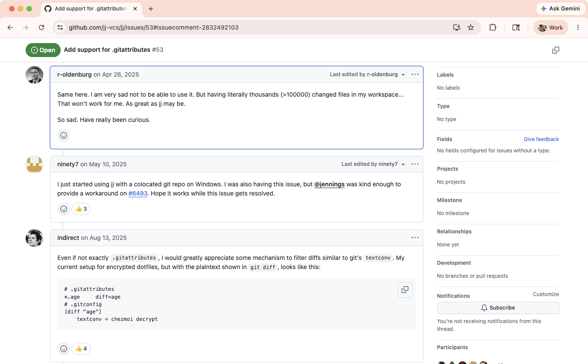
Task: Open Chrome's three-dot menu
Action: pyautogui.click(x=578, y=27)
